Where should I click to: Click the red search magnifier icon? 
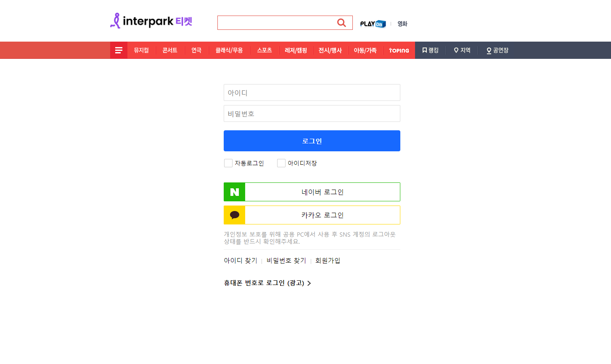pyautogui.click(x=341, y=23)
